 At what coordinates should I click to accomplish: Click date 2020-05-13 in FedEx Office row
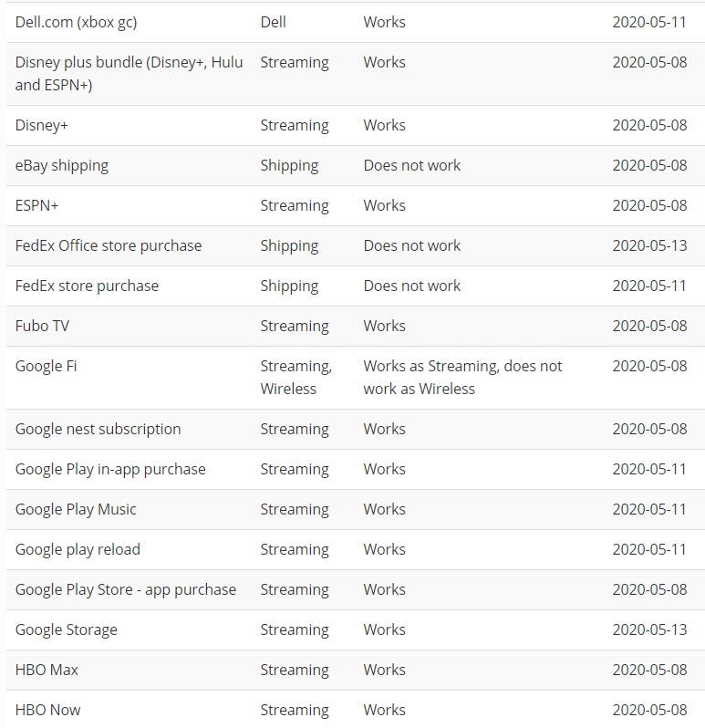649,245
